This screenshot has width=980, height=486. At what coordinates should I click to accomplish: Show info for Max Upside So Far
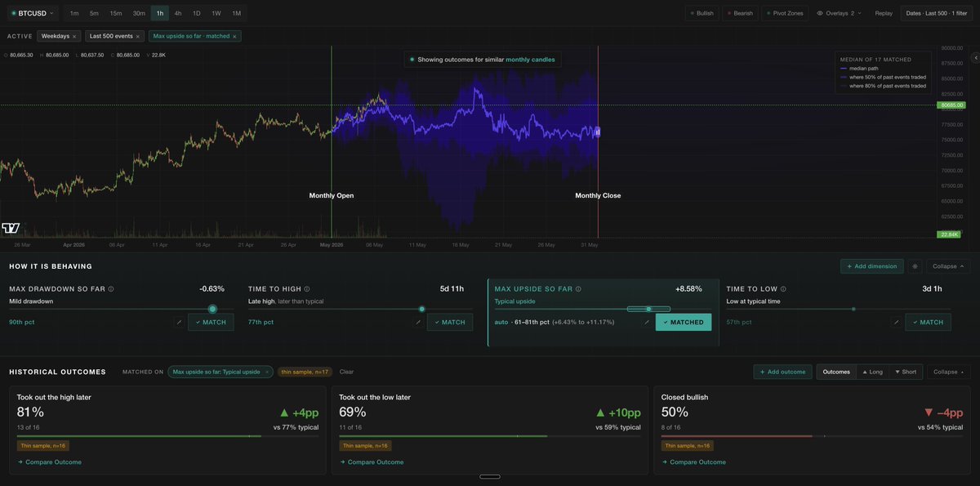578,289
